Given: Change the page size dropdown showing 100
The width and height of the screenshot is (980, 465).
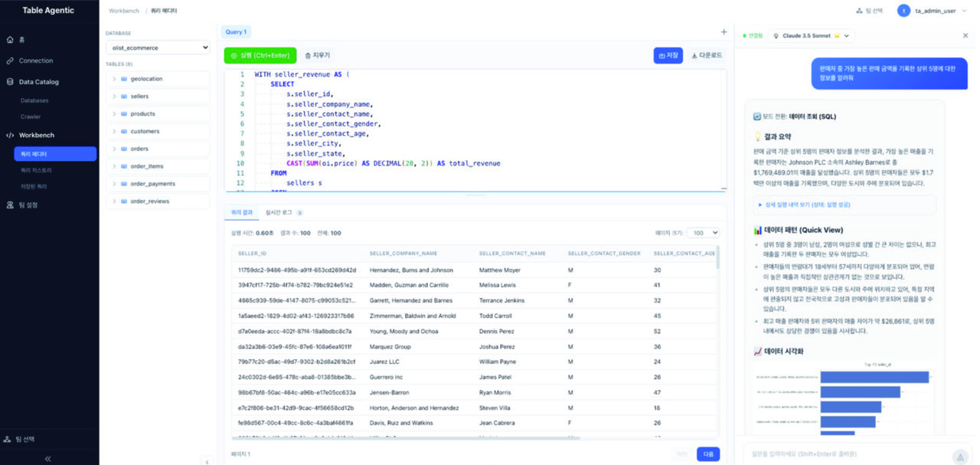Looking at the screenshot, I should pos(703,233).
